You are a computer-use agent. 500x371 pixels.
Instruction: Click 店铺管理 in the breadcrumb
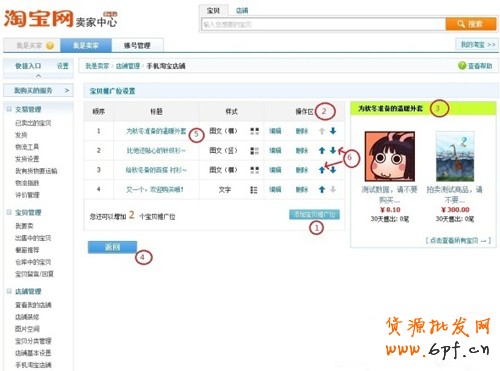(128, 66)
